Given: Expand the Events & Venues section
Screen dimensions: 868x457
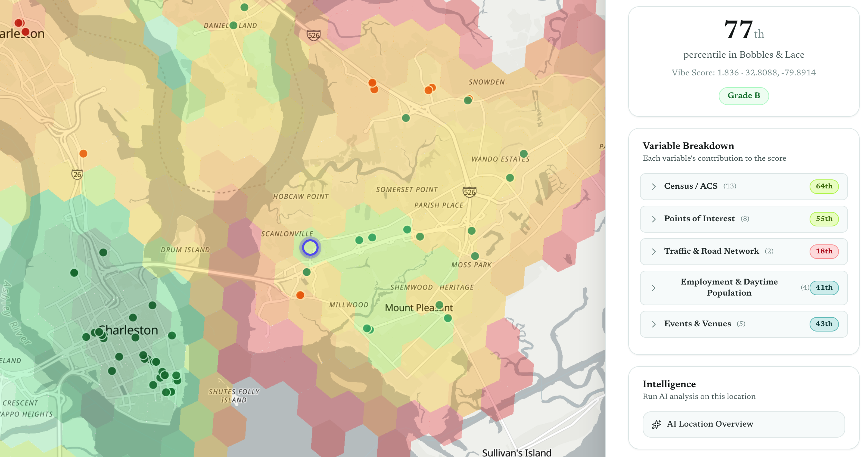Looking at the screenshot, I should pos(653,324).
